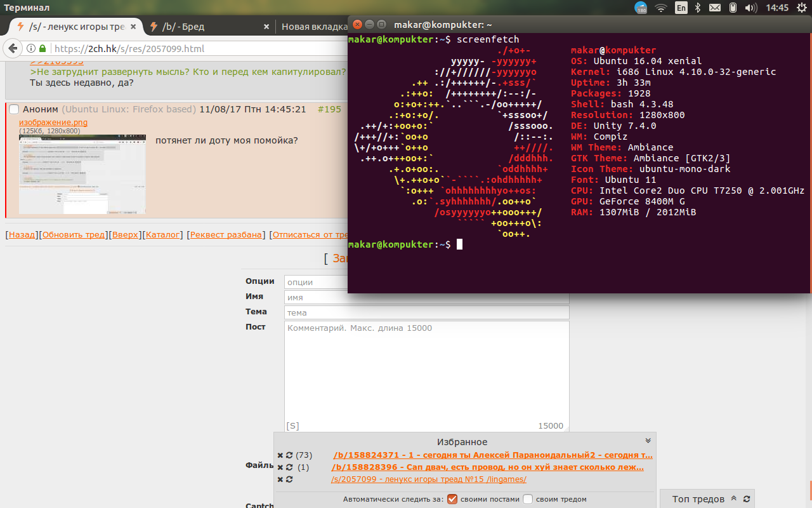
Task: Expand the Топ тредов panel chevrons
Action: 734,499
